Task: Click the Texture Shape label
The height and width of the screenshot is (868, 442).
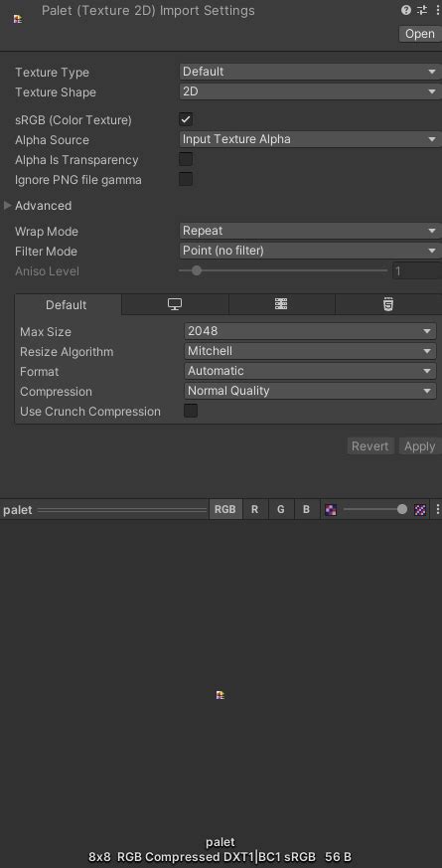Action: pyautogui.click(x=56, y=92)
